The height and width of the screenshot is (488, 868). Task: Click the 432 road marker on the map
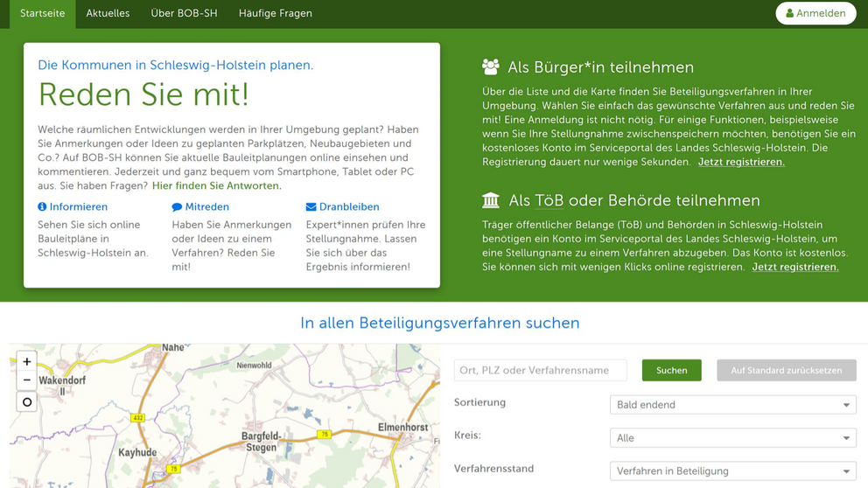[138, 418]
